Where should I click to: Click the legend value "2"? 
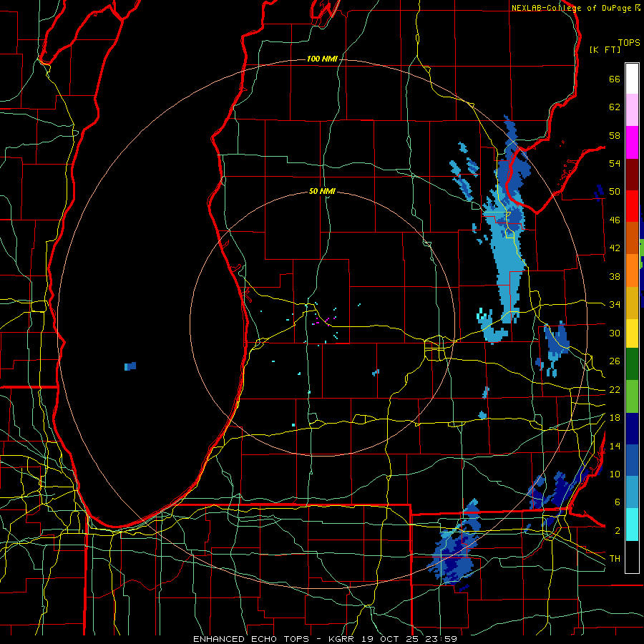point(618,531)
